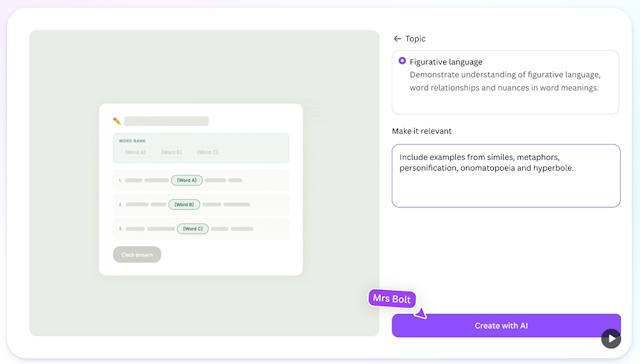The width and height of the screenshot is (640, 364).
Task: Pick Word B from the word bank
Action: tap(171, 152)
